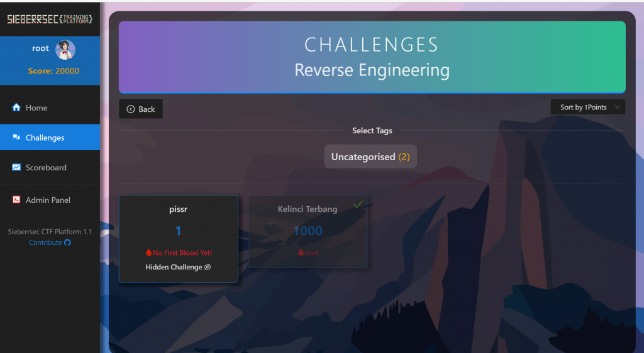Follow the Contribute link

pyautogui.click(x=45, y=242)
